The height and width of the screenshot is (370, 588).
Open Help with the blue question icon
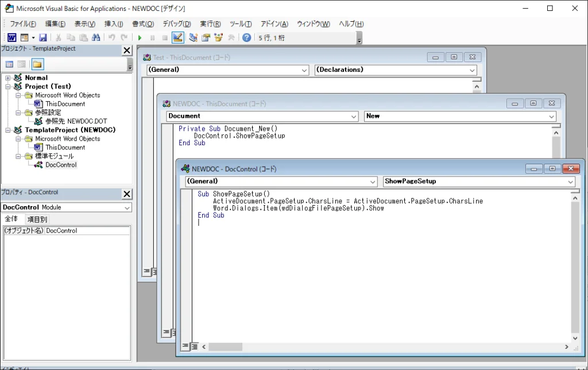coord(246,37)
